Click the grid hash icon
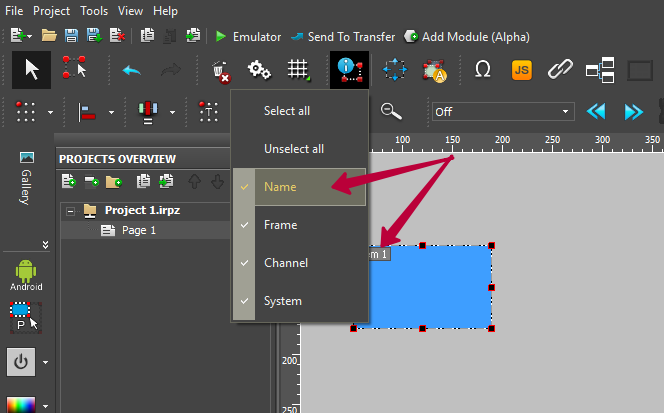 297,70
